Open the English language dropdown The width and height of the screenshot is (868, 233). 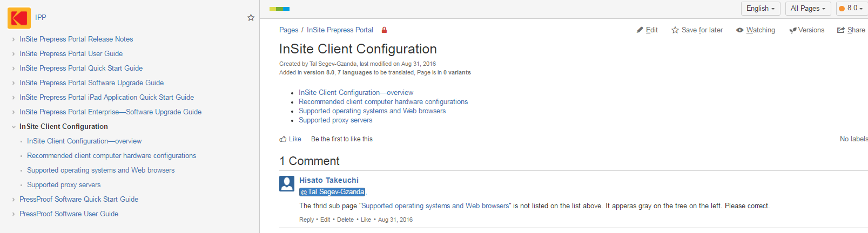click(x=760, y=9)
